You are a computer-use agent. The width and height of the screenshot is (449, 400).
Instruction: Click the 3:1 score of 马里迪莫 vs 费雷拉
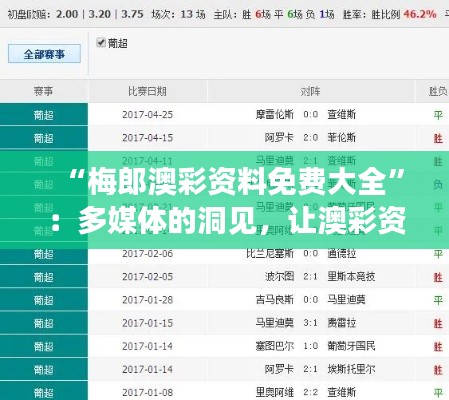(x=310, y=323)
